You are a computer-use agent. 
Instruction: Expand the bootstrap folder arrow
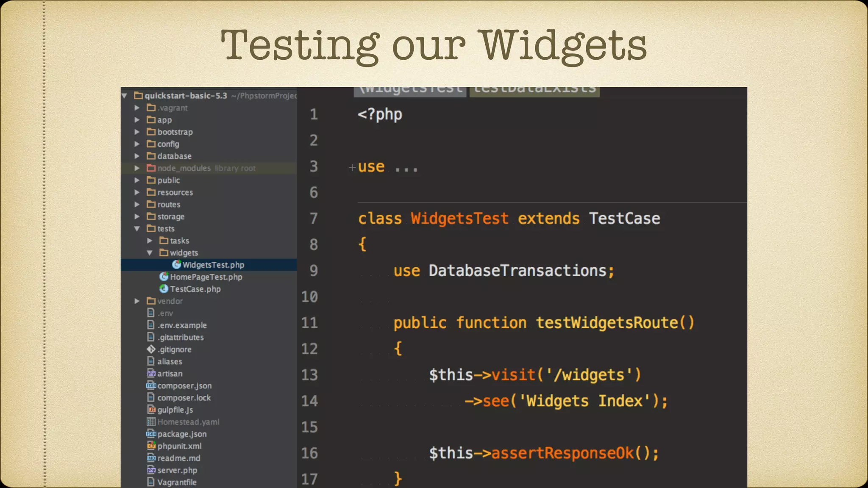click(x=137, y=132)
